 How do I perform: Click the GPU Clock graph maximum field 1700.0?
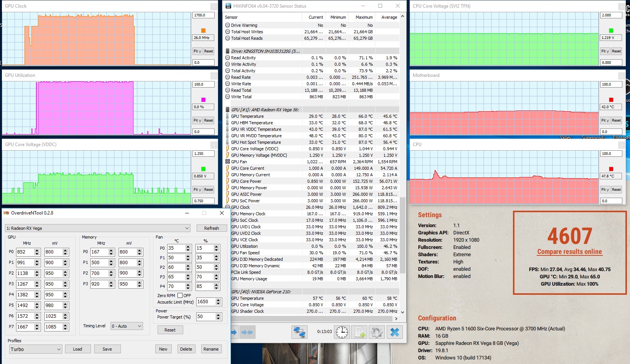point(203,15)
